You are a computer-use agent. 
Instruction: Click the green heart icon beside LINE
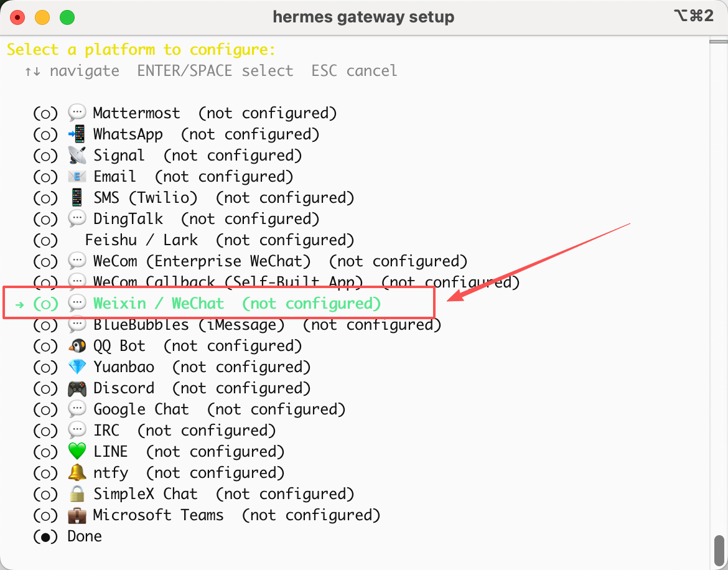(x=77, y=451)
